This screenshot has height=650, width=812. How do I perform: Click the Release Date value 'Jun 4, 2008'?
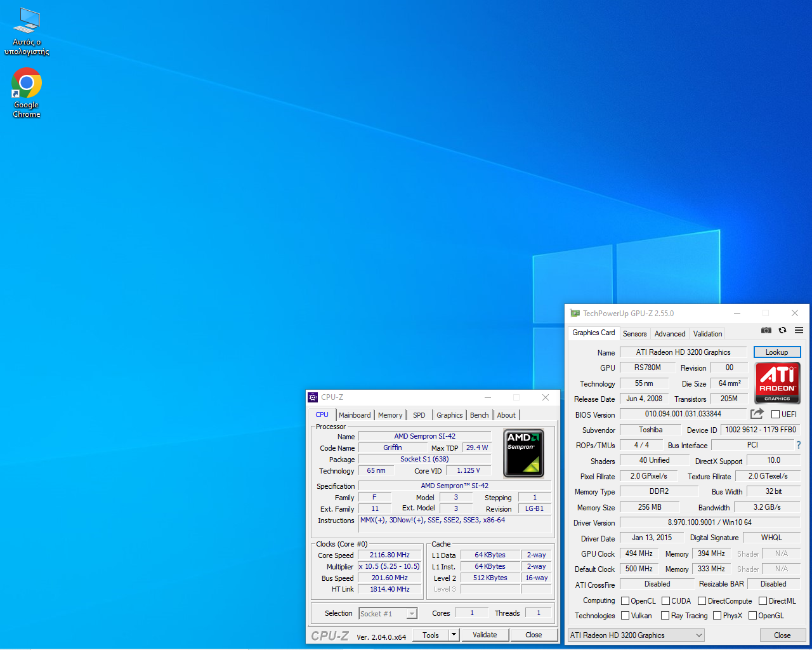pos(644,399)
